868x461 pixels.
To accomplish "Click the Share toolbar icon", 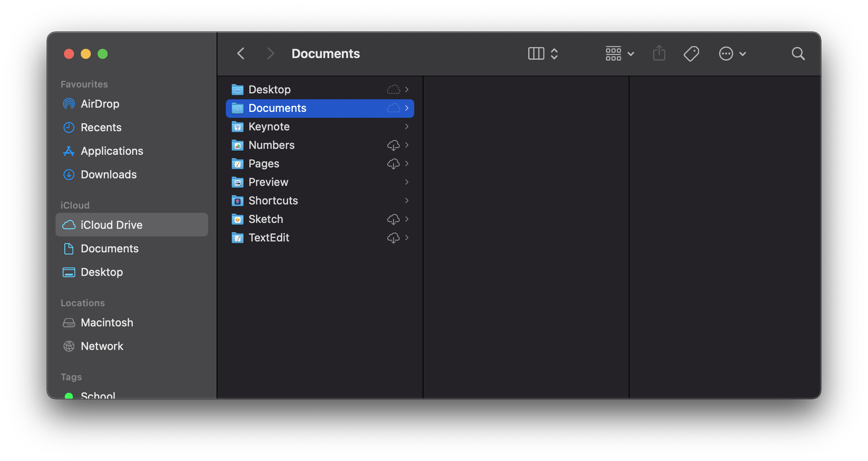I will pos(659,54).
